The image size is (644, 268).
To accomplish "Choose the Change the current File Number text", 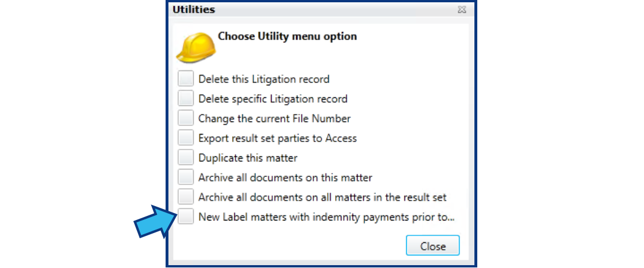I will coord(274,119).
